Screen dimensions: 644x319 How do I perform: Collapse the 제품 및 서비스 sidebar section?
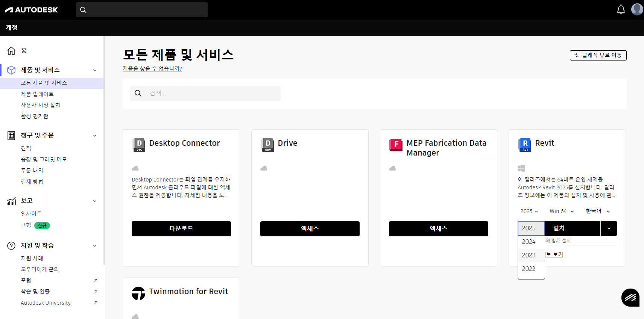[x=95, y=70]
